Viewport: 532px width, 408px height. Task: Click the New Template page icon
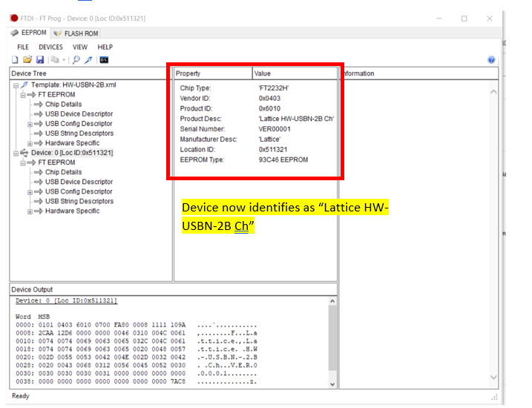coord(15,60)
